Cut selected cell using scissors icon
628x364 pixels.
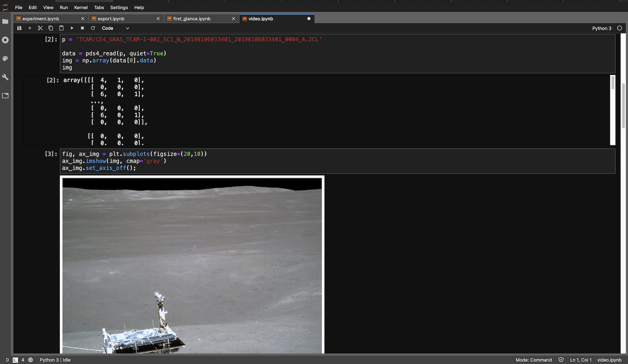[x=40, y=28]
